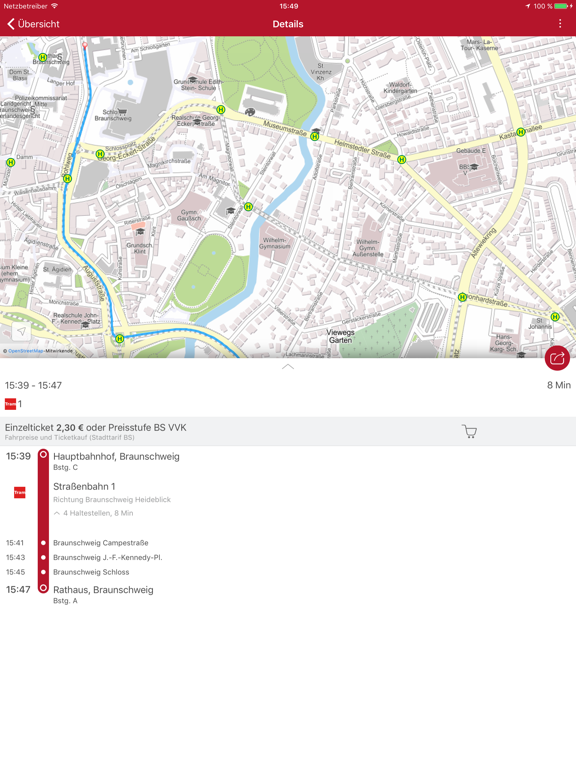Select the stop marker on Georg-Eckert-Straße
This screenshot has height=768, width=576.
[x=100, y=154]
